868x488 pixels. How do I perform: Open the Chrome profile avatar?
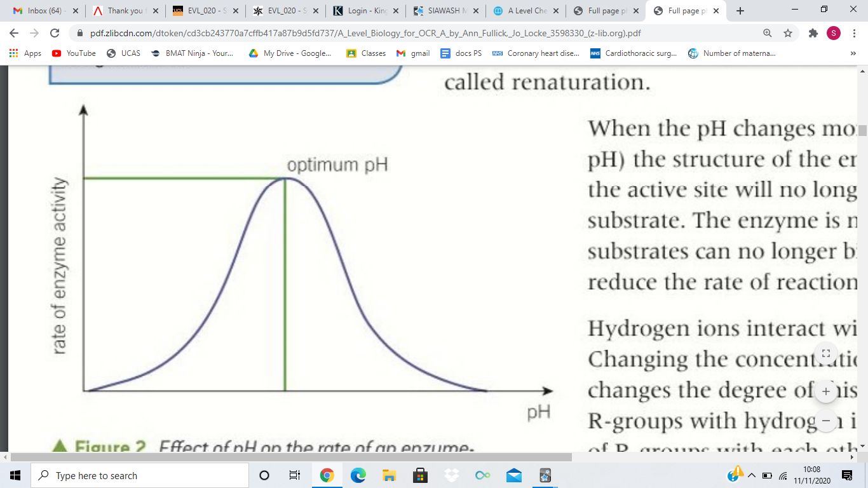pos(834,33)
